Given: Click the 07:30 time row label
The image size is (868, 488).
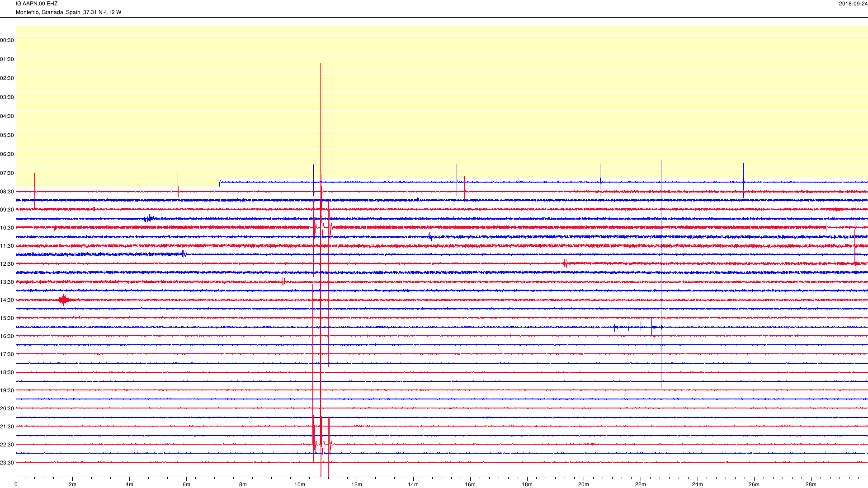Looking at the screenshot, I should click(7, 173).
